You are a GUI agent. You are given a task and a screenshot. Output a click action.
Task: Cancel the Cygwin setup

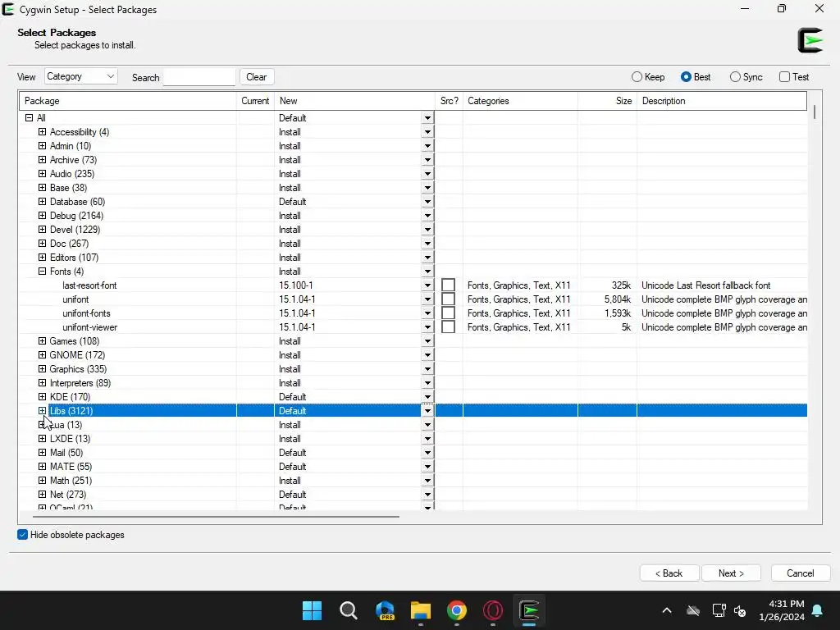click(801, 573)
